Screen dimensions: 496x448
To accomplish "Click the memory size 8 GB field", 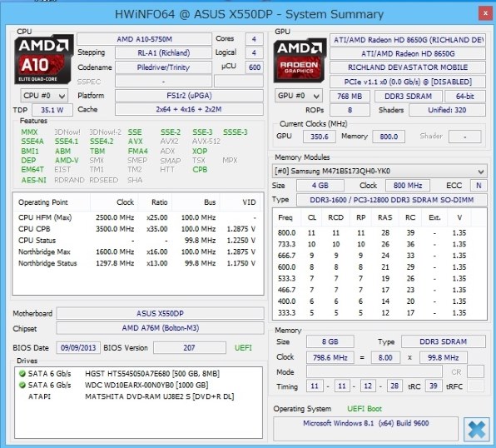I will tap(330, 341).
